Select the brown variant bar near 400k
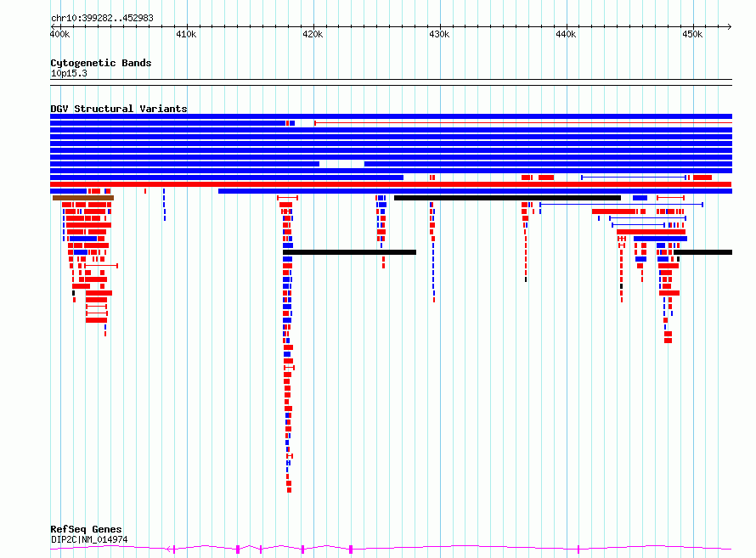Image resolution: width=756 pixels, height=558 pixels. click(83, 198)
